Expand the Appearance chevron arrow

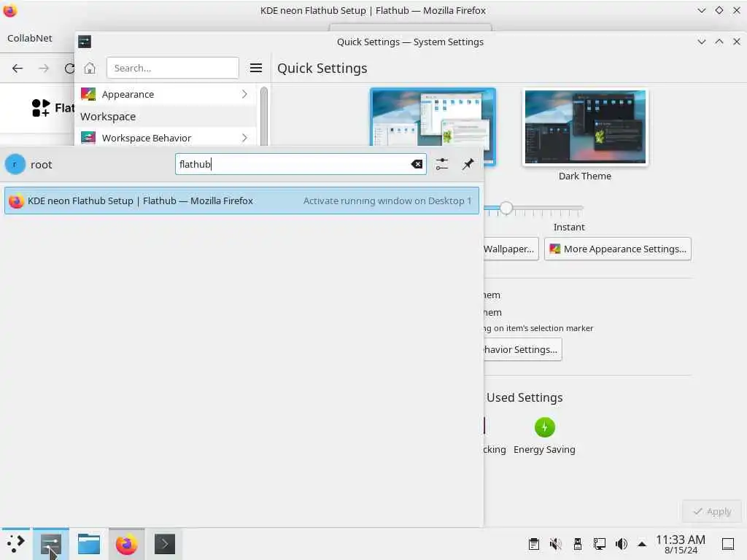point(244,94)
